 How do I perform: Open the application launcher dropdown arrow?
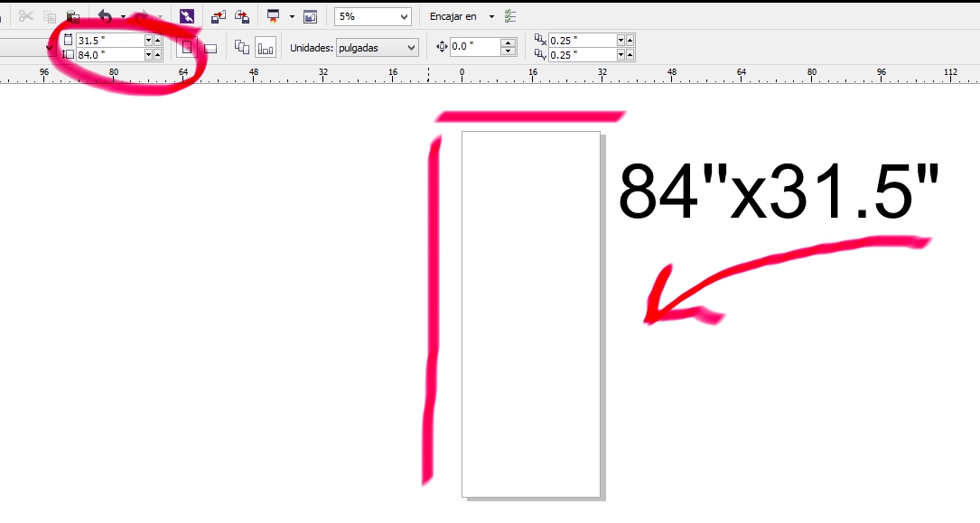pyautogui.click(x=292, y=16)
